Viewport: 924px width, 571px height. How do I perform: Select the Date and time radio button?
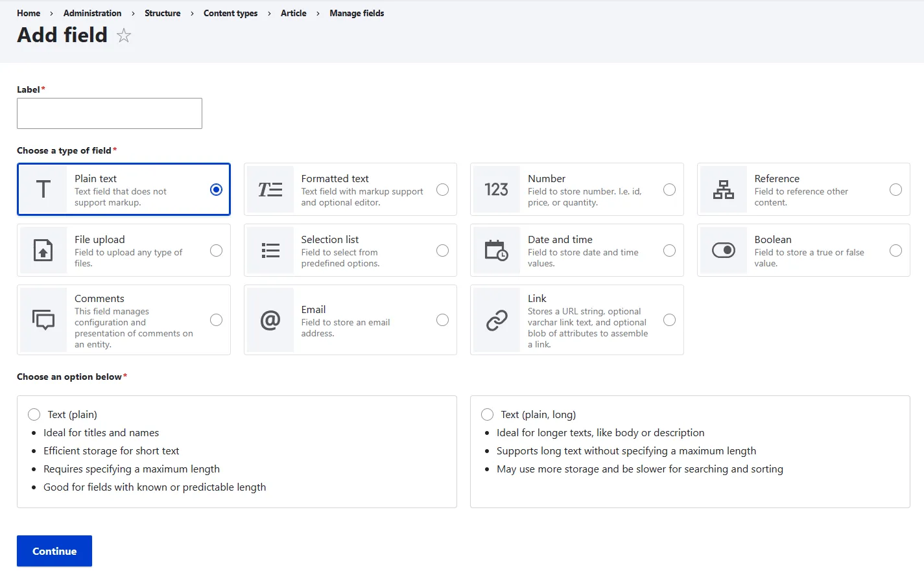670,250
